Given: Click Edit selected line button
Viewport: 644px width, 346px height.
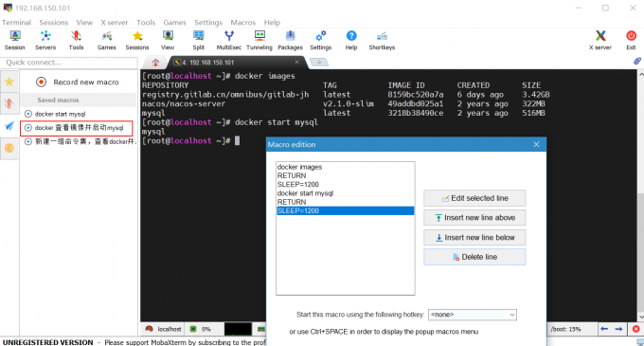Looking at the screenshot, I should click(x=474, y=198).
